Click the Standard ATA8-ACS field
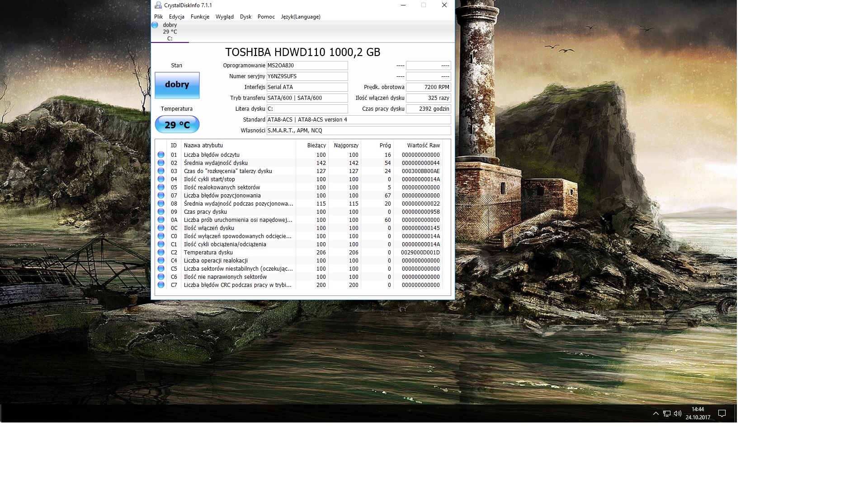Image resolution: width=868 pixels, height=488 pixels. pos(359,120)
